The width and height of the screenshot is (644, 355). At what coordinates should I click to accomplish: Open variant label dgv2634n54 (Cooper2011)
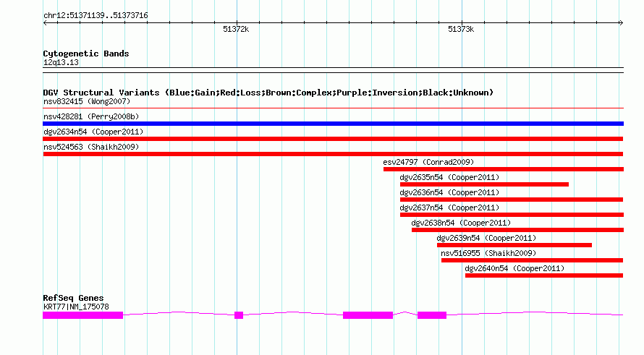pyautogui.click(x=93, y=132)
